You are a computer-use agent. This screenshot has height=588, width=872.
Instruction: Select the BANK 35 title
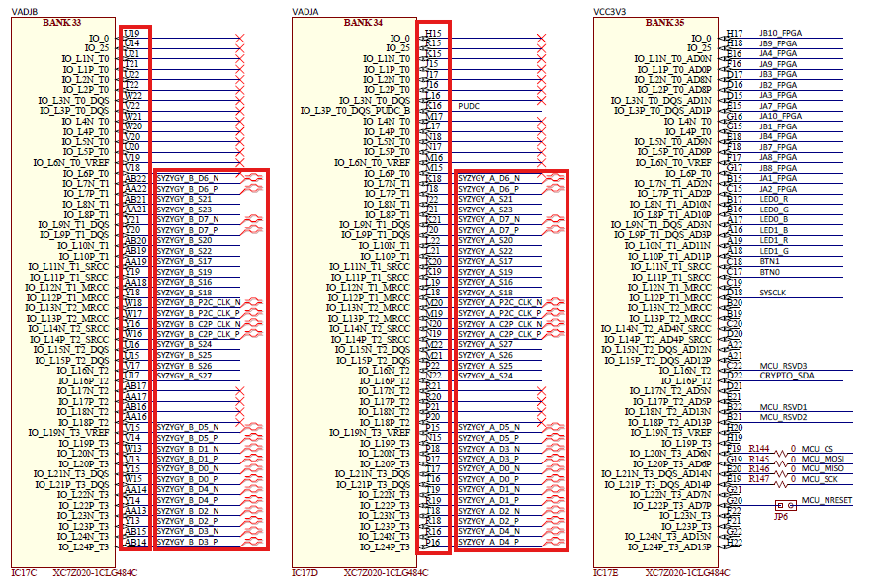tap(664, 23)
